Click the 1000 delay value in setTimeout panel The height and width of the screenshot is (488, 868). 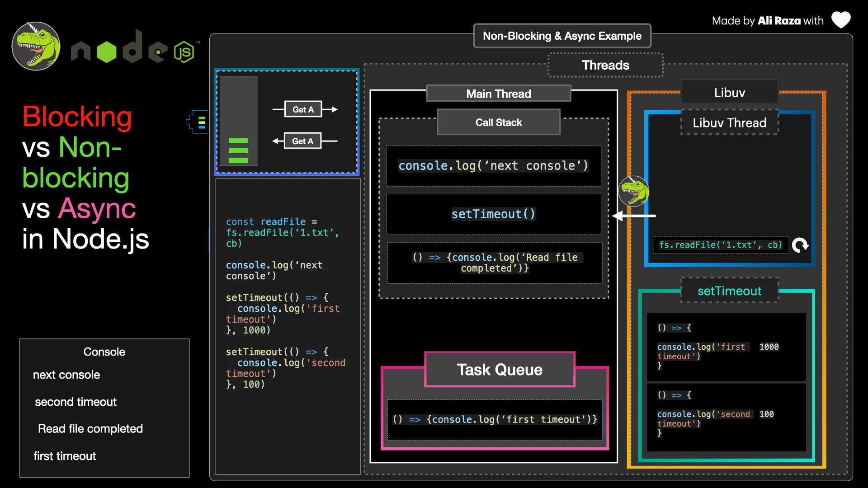pyautogui.click(x=769, y=347)
